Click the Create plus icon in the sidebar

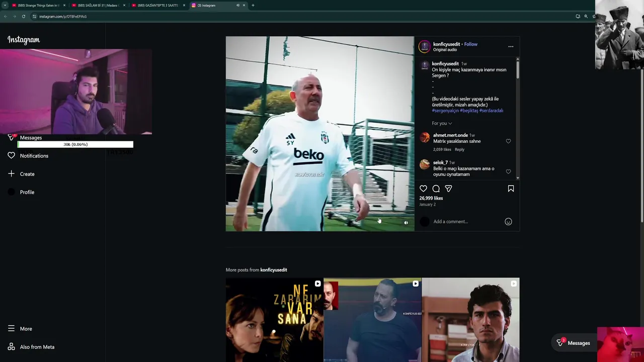click(x=11, y=174)
